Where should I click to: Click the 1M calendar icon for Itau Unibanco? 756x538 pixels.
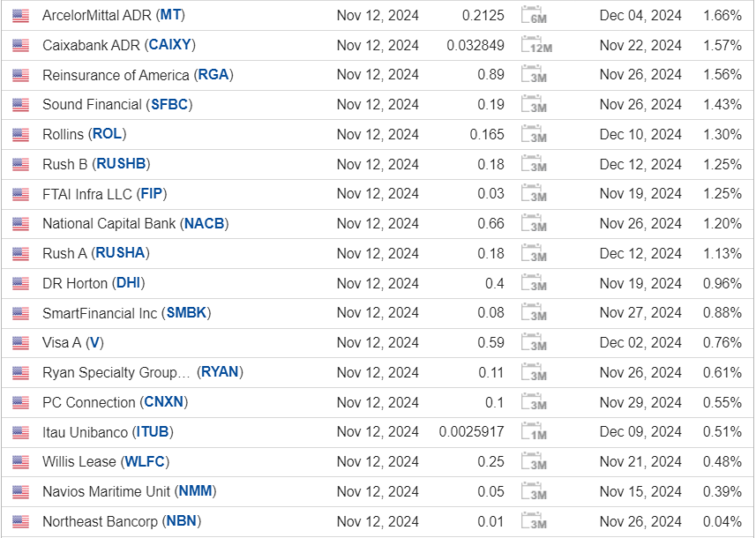tap(534, 431)
